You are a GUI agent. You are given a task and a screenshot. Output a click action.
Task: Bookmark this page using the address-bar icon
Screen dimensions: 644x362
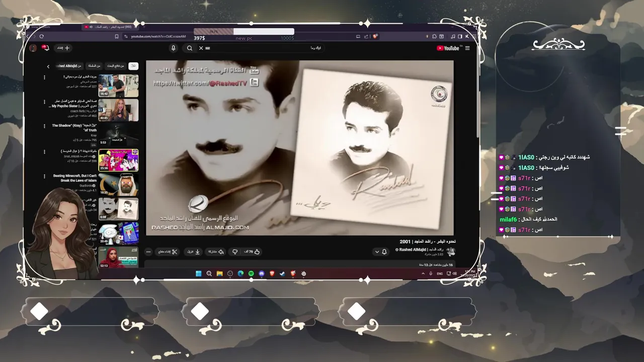click(x=117, y=36)
